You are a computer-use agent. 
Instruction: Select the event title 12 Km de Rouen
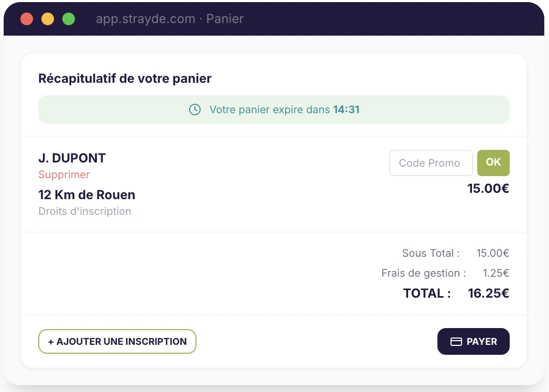click(86, 194)
